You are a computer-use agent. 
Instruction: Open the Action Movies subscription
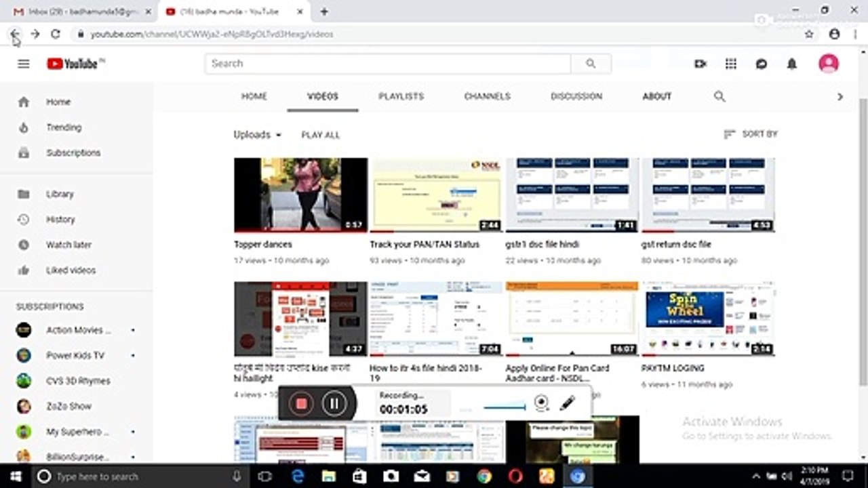(x=77, y=330)
